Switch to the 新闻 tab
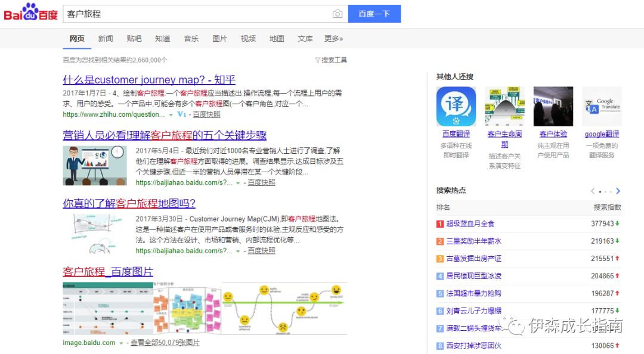644x354 pixels. (x=106, y=39)
